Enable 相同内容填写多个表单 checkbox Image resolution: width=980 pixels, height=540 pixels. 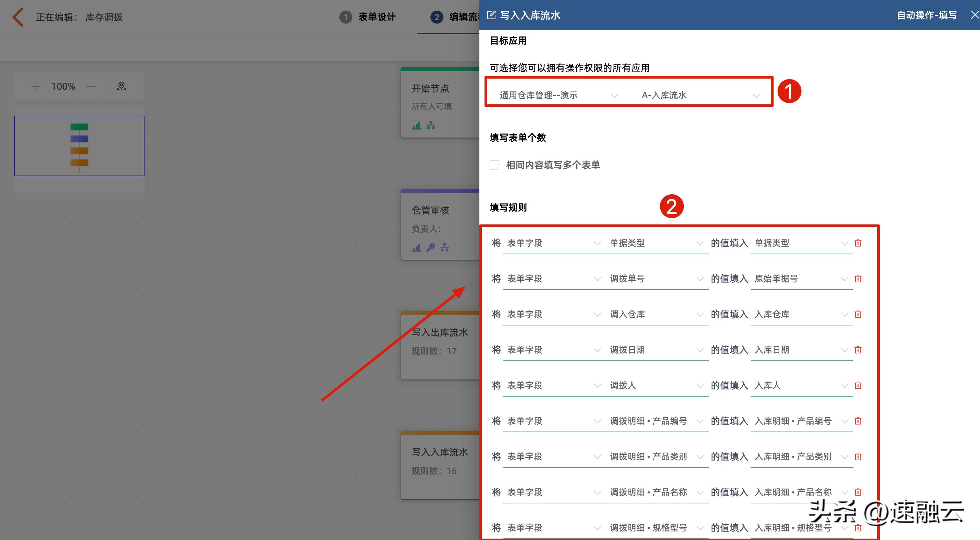(494, 165)
